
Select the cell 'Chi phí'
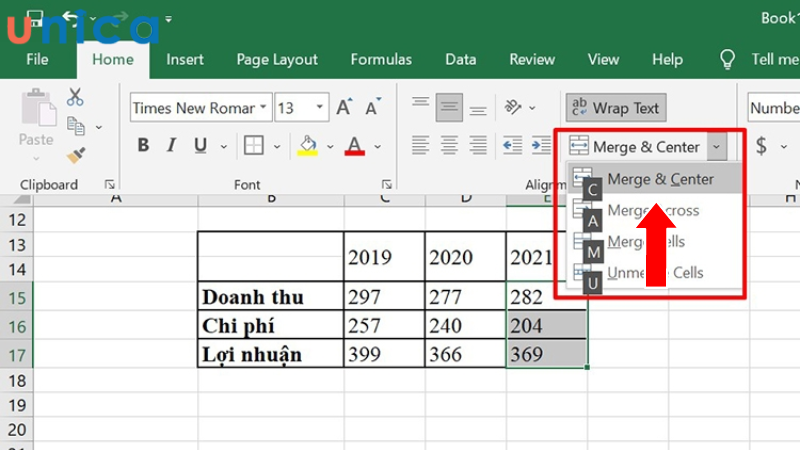pyautogui.click(x=270, y=325)
